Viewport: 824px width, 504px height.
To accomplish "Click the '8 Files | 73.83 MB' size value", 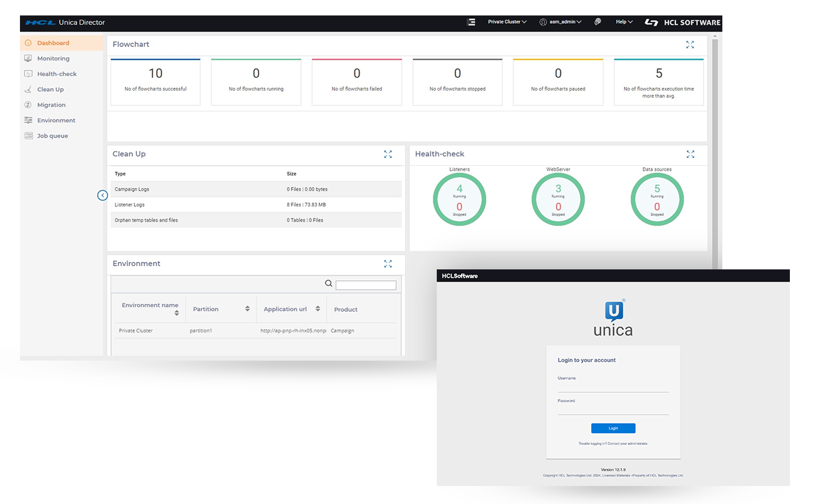I will [x=306, y=204].
